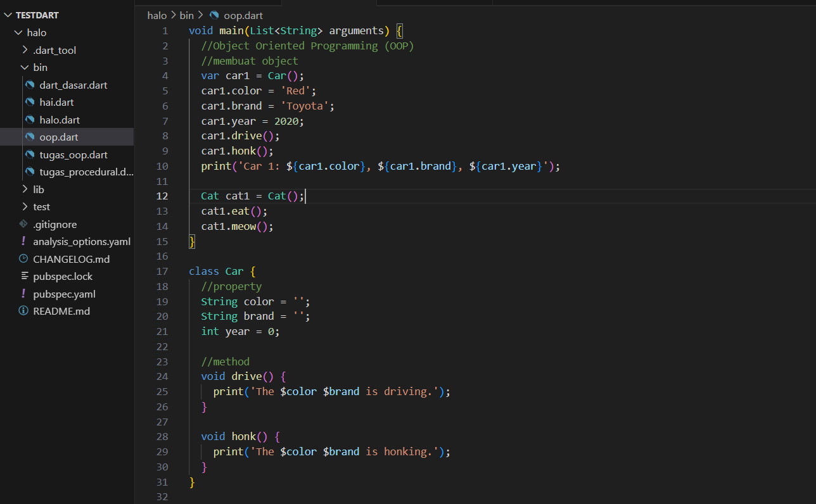Click the Dart file icon next to hai.dart
Viewport: 816px width, 504px height.
tap(29, 102)
